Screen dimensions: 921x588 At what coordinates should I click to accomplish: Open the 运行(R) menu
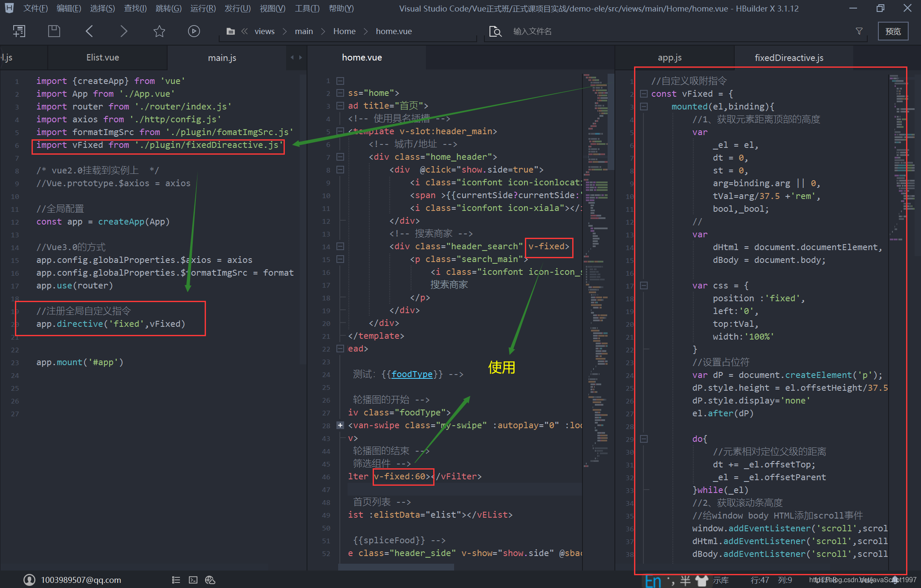click(203, 9)
